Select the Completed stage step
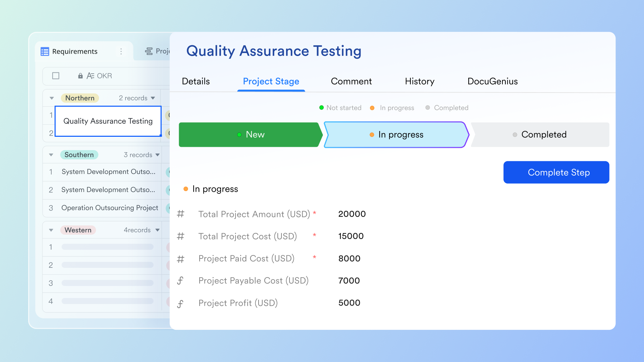The image size is (644, 362). (x=540, y=135)
